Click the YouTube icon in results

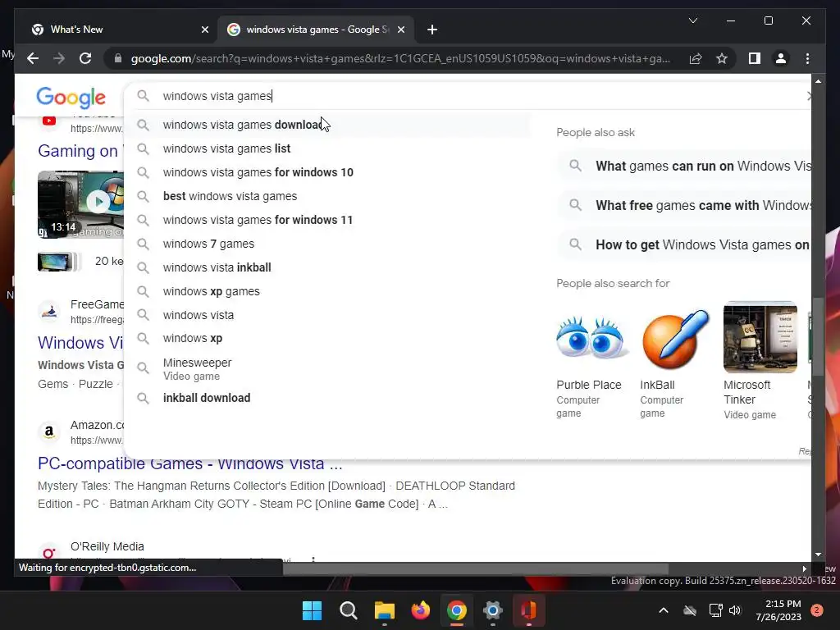point(49,121)
